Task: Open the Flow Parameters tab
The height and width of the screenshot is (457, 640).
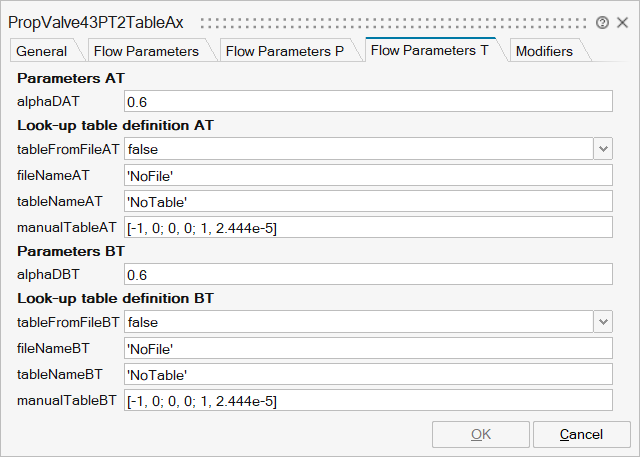Action: point(146,51)
